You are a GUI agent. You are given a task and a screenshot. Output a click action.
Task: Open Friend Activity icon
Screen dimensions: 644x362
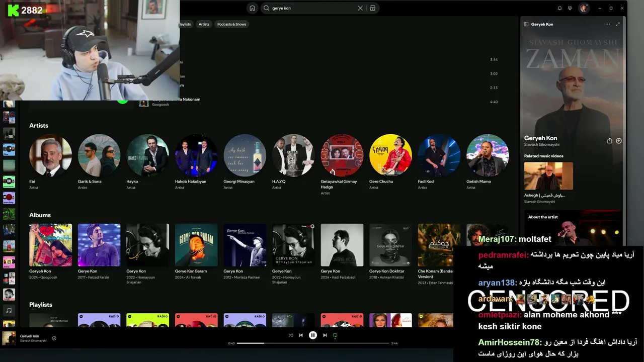coord(570,8)
